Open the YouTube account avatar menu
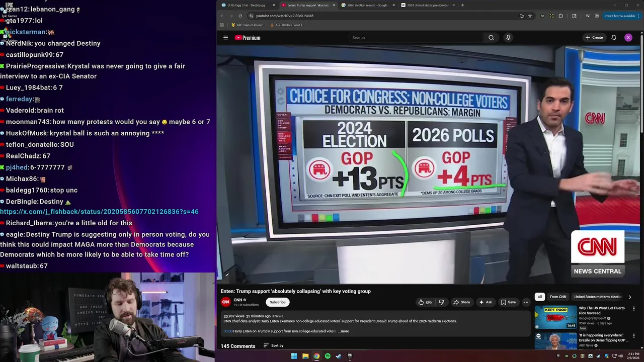The height and width of the screenshot is (362, 644). click(x=628, y=38)
